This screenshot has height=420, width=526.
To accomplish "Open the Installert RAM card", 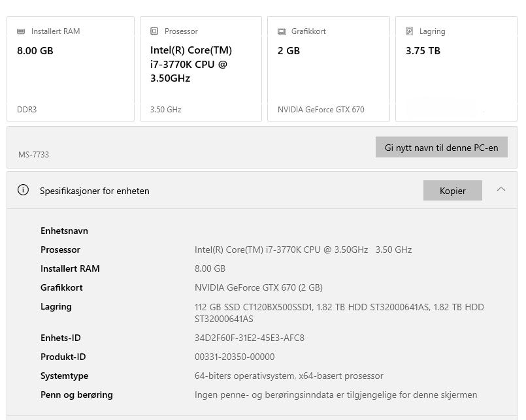I will coord(71,69).
